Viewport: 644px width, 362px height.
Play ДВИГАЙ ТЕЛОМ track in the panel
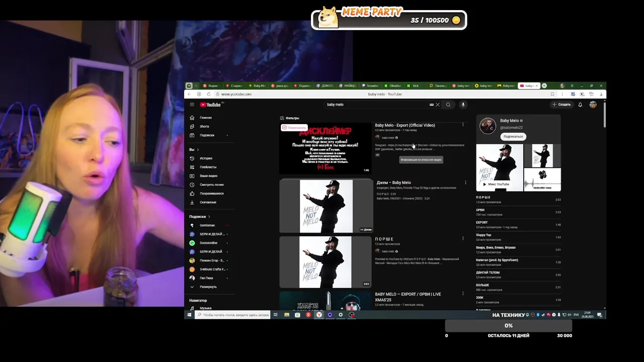click(x=518, y=275)
